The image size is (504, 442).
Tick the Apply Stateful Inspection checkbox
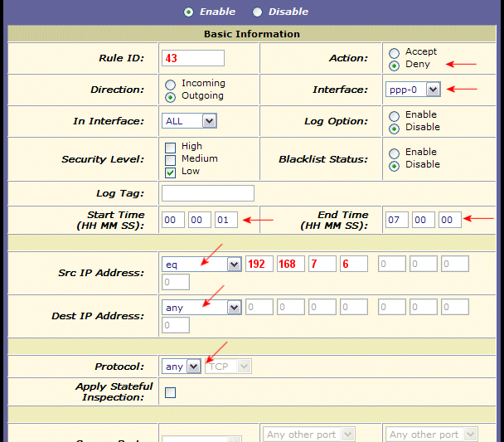tap(171, 393)
